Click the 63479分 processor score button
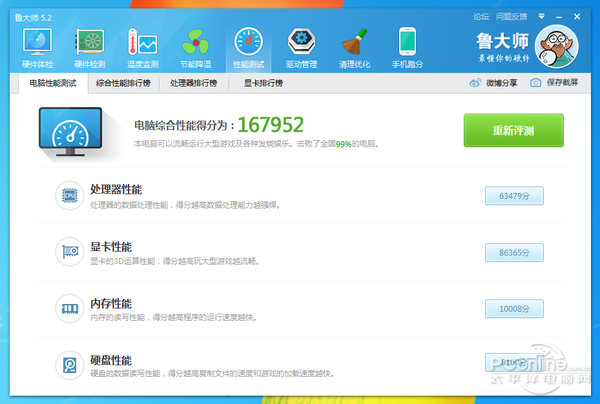 [x=514, y=196]
